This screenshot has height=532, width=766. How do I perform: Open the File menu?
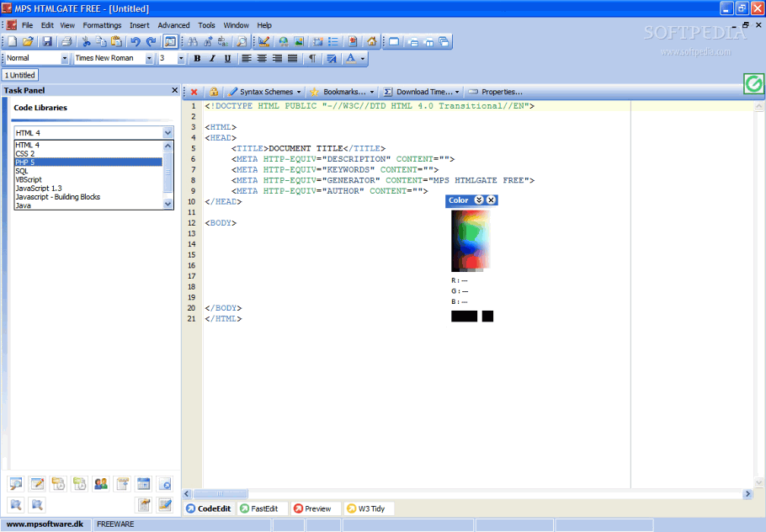point(27,25)
